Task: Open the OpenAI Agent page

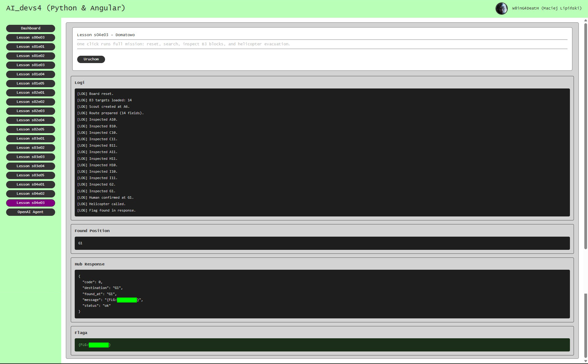Action: click(x=31, y=212)
